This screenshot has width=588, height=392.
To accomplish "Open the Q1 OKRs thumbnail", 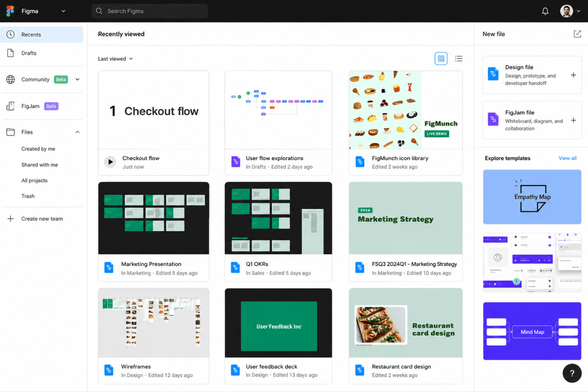I will pyautogui.click(x=278, y=218).
